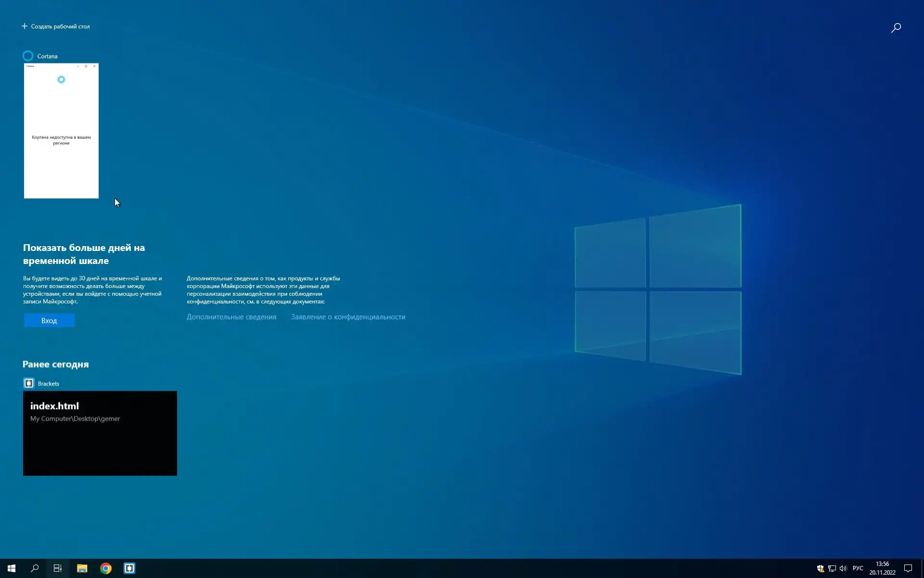Open Brackets from the taskbar

(x=129, y=568)
